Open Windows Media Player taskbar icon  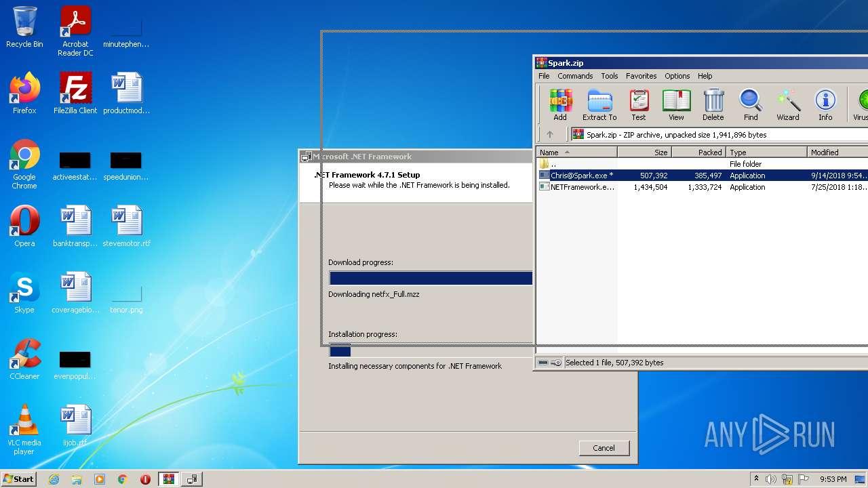click(100, 479)
